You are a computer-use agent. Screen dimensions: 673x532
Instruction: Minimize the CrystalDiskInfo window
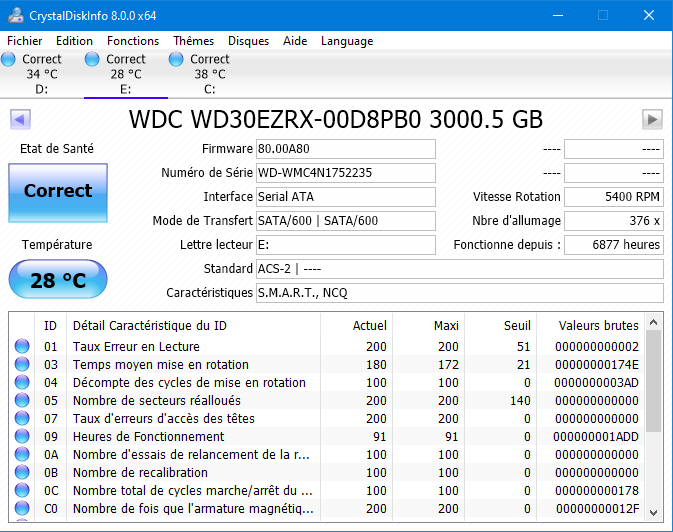(558, 15)
